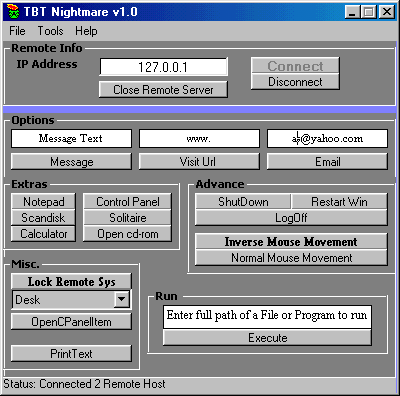
Task: Click Close Remote Server button
Action: click(163, 90)
